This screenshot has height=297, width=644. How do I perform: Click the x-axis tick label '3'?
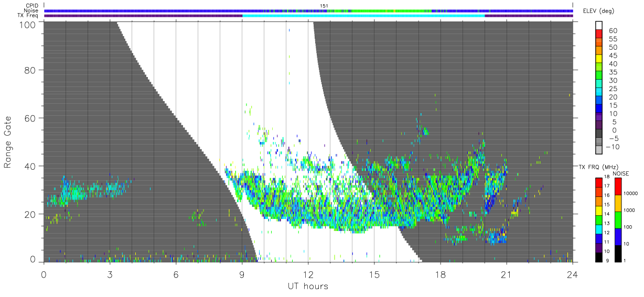pos(110,274)
